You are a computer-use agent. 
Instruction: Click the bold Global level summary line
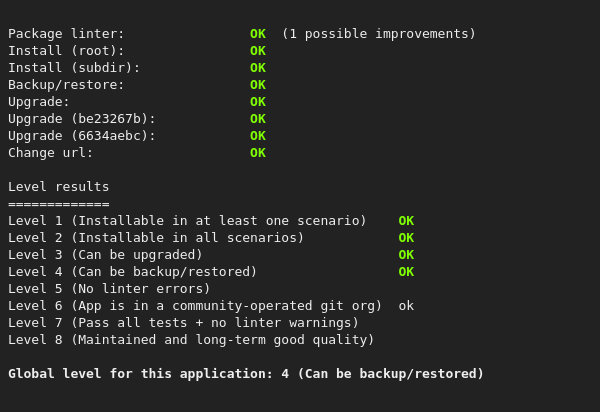(246, 374)
